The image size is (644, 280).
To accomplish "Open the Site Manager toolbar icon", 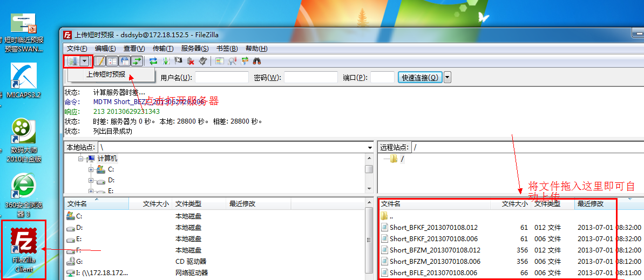I will pyautogui.click(x=72, y=61).
